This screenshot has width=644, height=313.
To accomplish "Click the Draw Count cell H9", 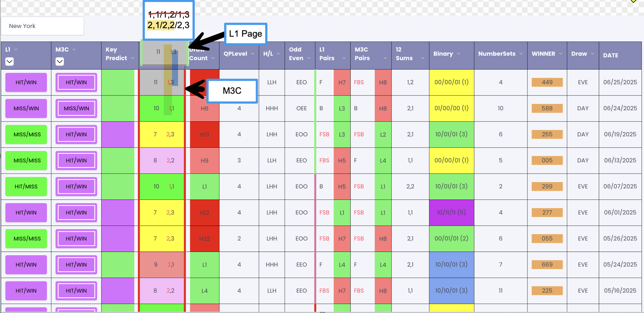I will click(205, 160).
